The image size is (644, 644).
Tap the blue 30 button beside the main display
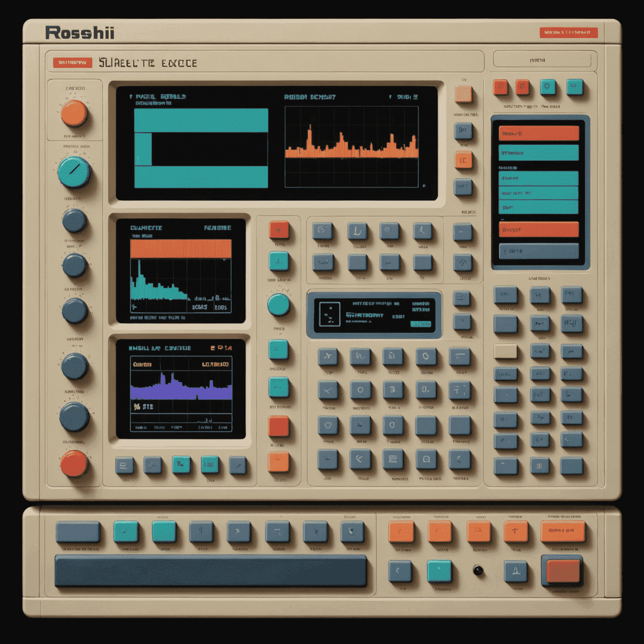463,131
